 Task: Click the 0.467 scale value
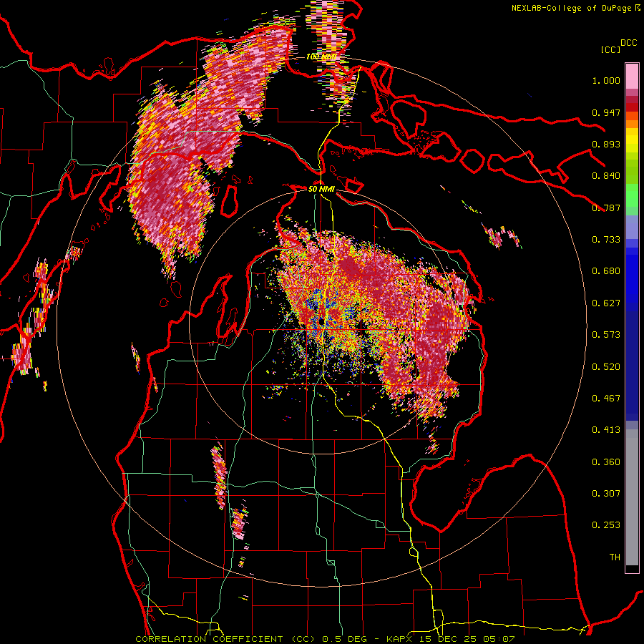(x=606, y=399)
